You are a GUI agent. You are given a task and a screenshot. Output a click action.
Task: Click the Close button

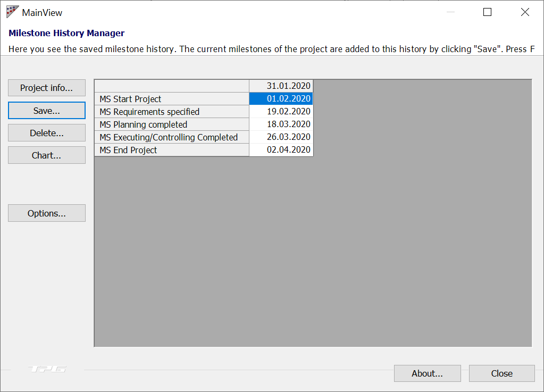click(x=501, y=373)
